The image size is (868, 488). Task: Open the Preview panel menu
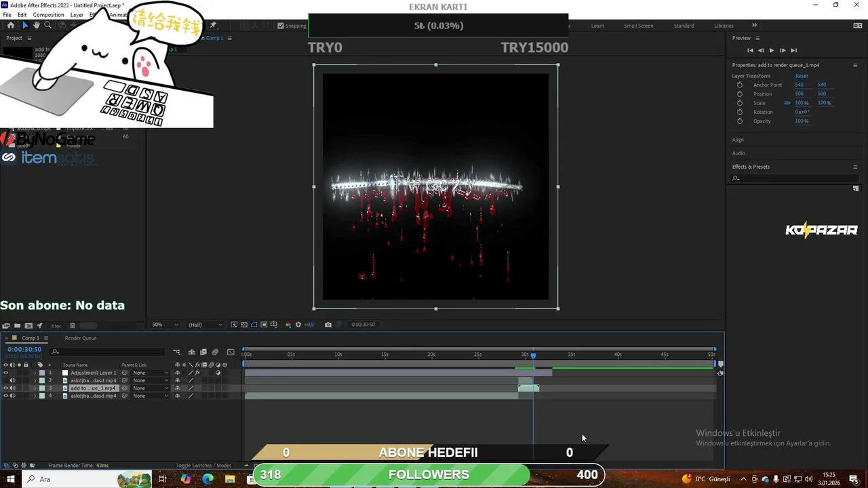point(757,38)
